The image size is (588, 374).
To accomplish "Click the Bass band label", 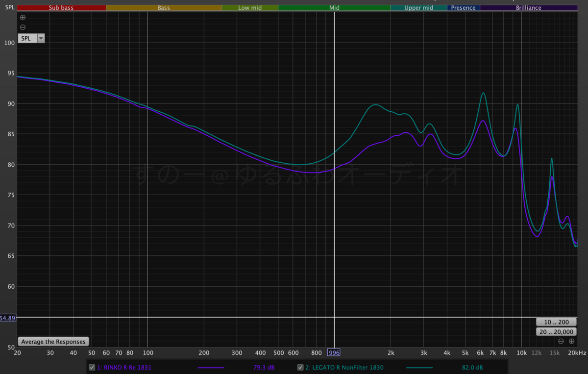I will click(164, 8).
